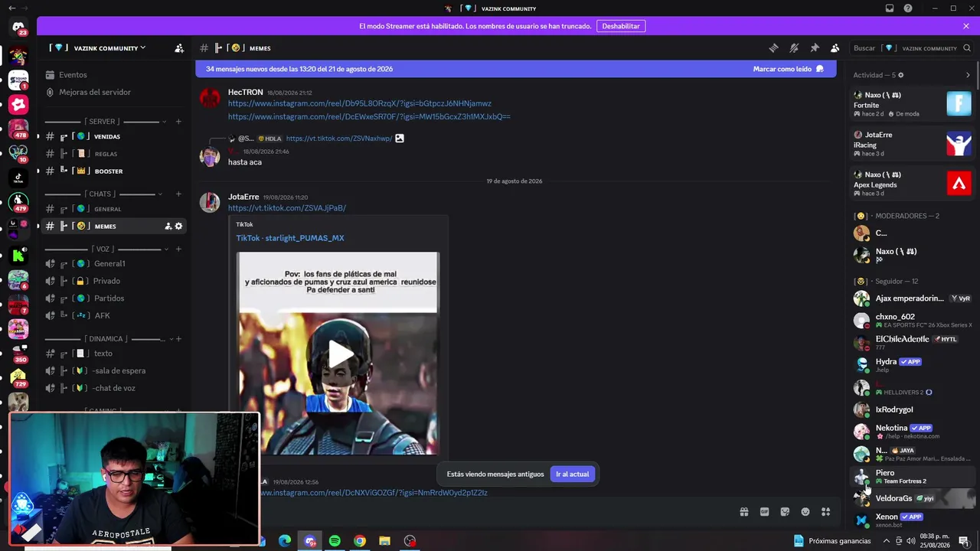This screenshot has width=980, height=551.
Task: Open Actividad settings gear
Action: pos(900,75)
